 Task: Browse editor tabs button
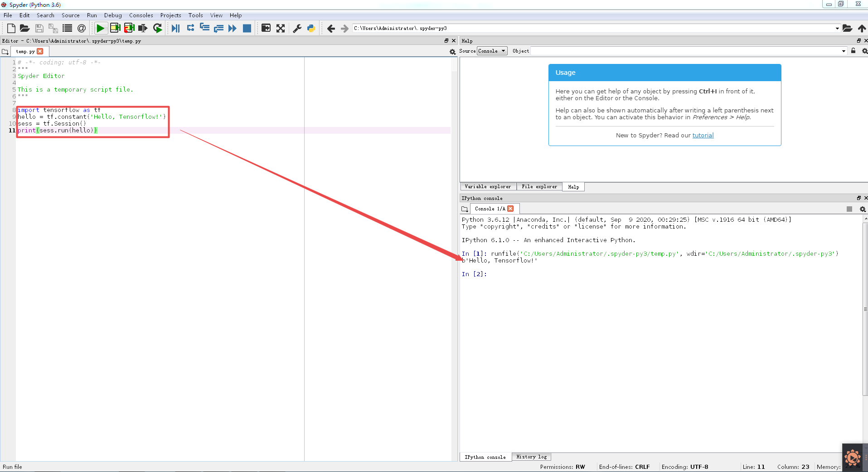5,52
